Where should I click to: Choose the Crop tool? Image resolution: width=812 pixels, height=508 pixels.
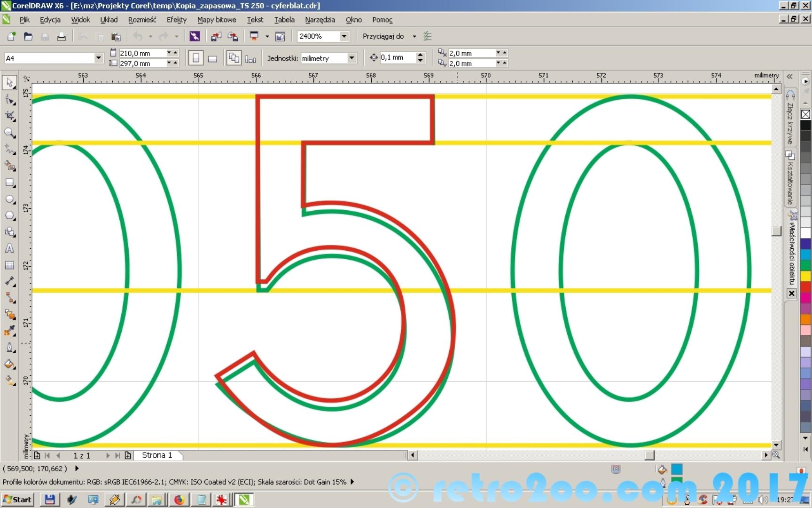point(9,116)
